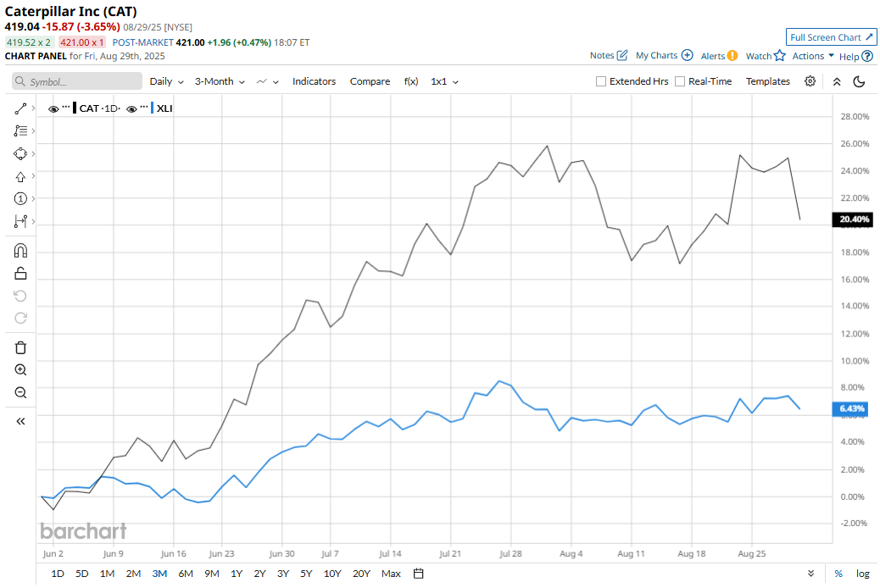Open Alerts exclamation icon

point(732,56)
